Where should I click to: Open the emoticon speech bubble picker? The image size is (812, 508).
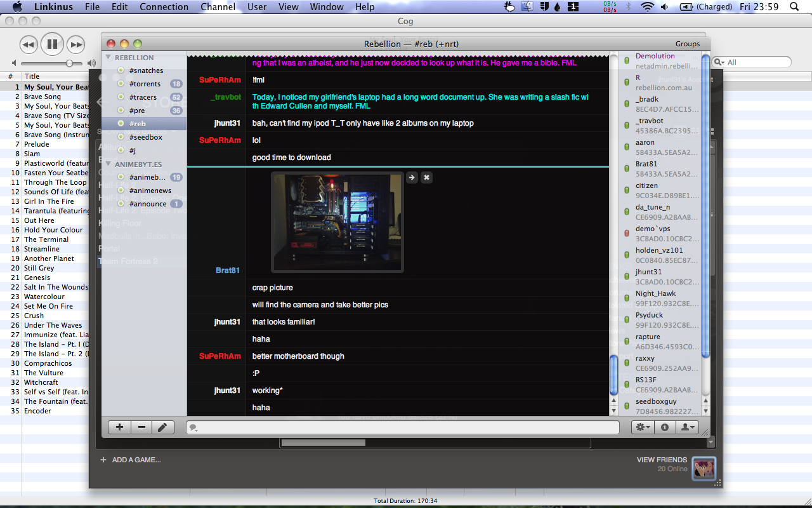tap(193, 427)
